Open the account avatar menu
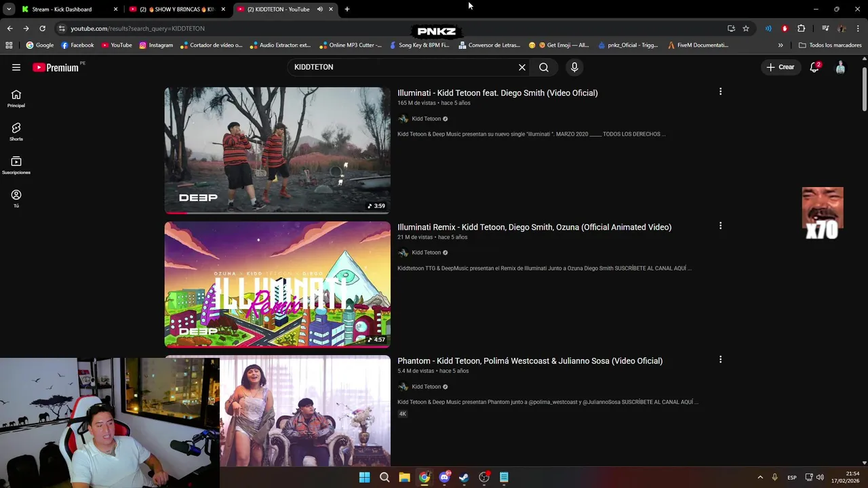The width and height of the screenshot is (868, 488). pos(840,67)
